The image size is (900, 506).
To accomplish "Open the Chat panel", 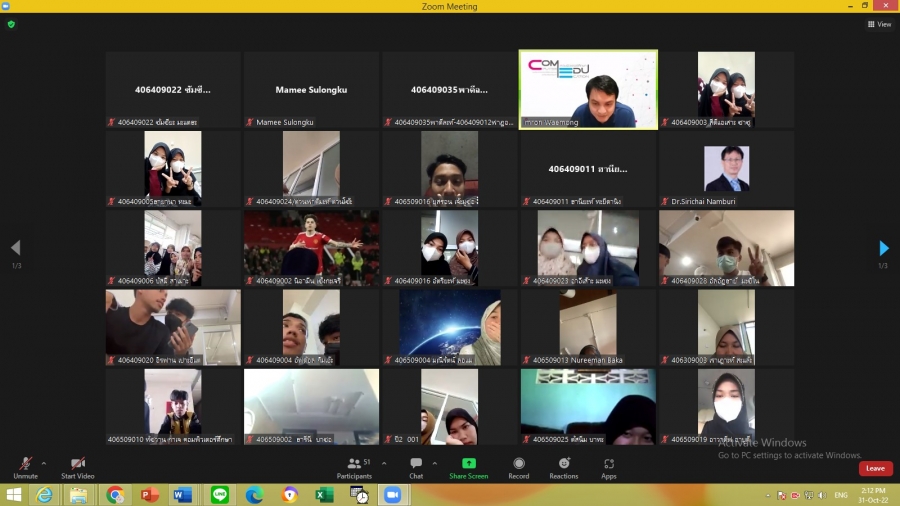I will tap(416, 464).
